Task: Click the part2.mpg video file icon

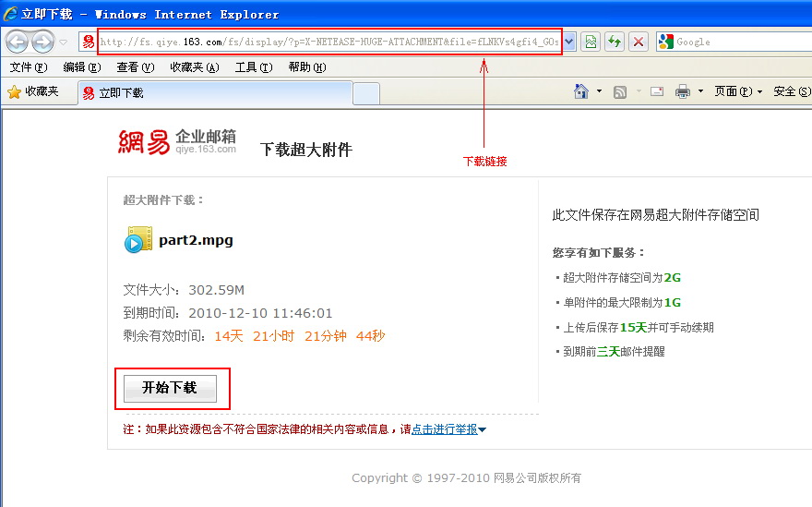Action: point(138,240)
